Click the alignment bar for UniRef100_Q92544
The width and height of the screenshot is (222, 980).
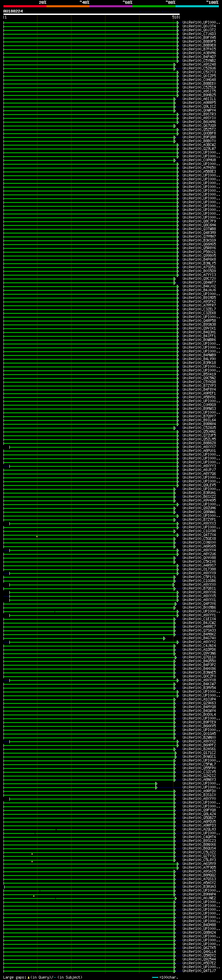[89, 959]
